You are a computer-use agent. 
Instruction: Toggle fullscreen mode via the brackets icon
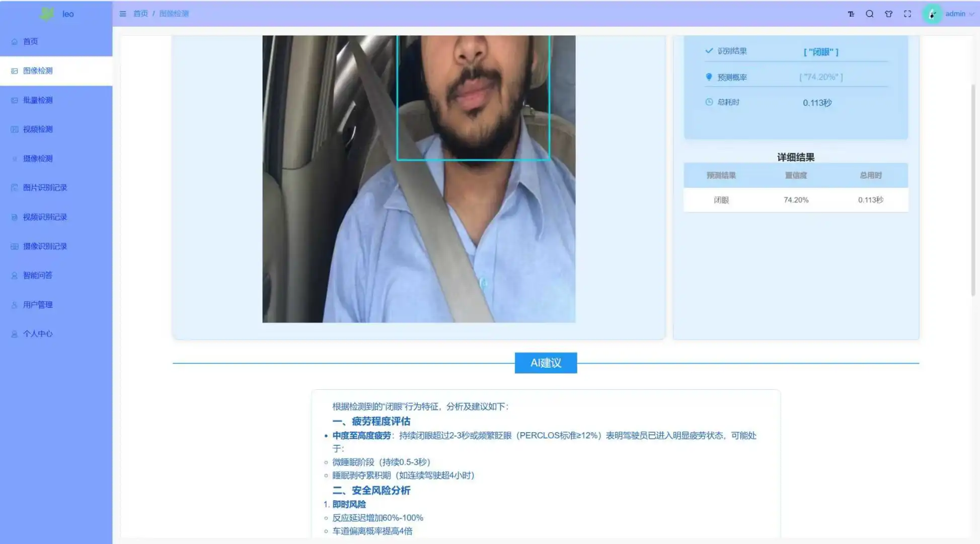pyautogui.click(x=908, y=14)
